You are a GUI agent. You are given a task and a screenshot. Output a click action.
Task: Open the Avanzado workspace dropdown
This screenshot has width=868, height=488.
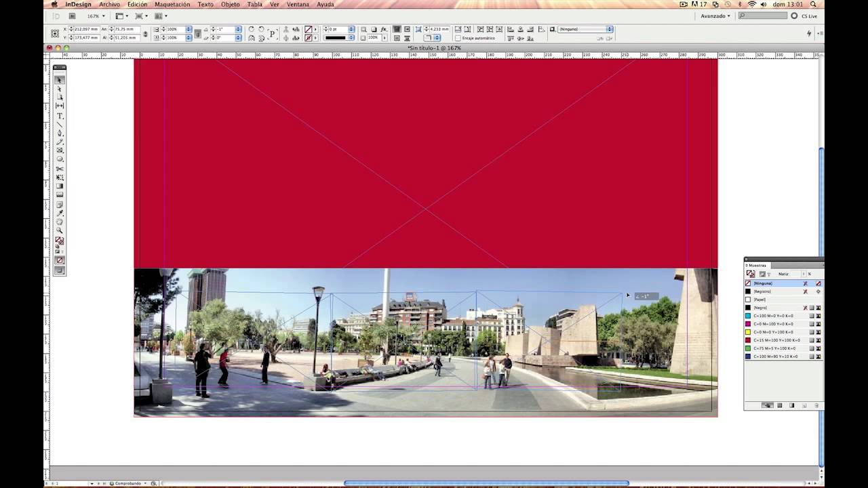[716, 16]
